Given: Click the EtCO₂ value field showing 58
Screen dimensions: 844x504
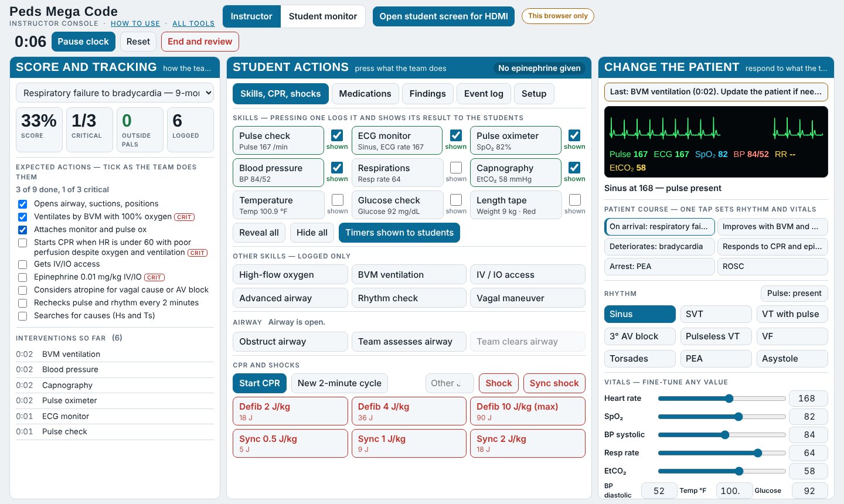Looking at the screenshot, I should pyautogui.click(x=809, y=471).
